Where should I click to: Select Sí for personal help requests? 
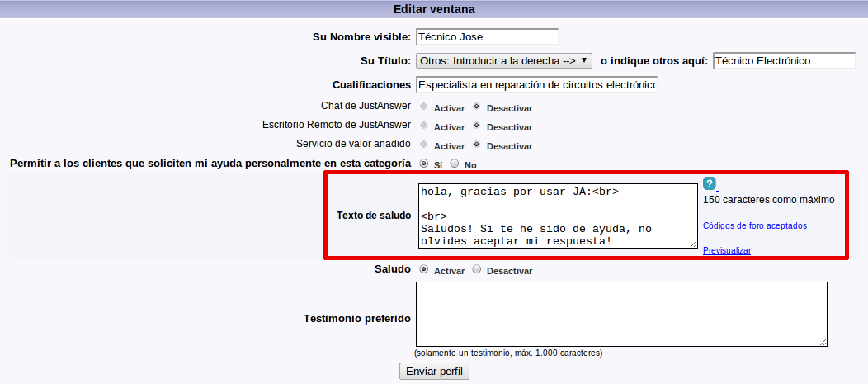point(424,164)
